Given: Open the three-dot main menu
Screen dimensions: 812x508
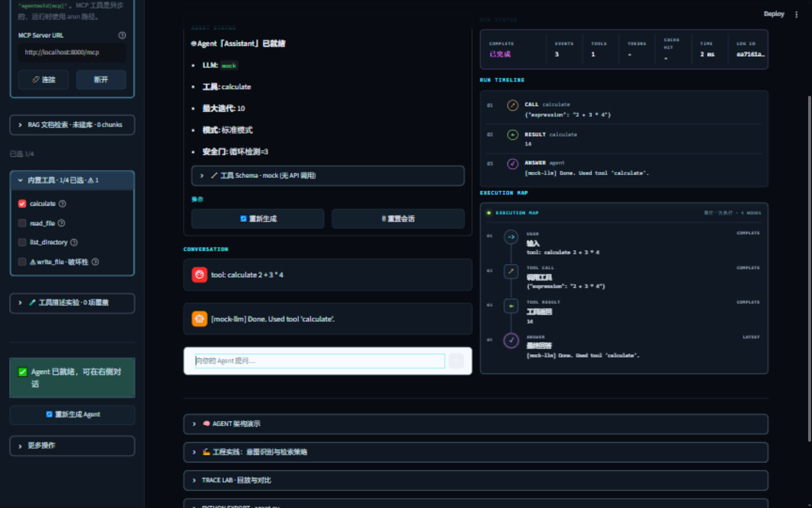Looking at the screenshot, I should click(x=797, y=15).
